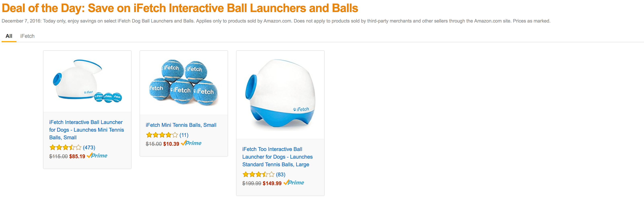
Task: Click the Prime badge on the iFetch Too deal
Action: pos(294,183)
